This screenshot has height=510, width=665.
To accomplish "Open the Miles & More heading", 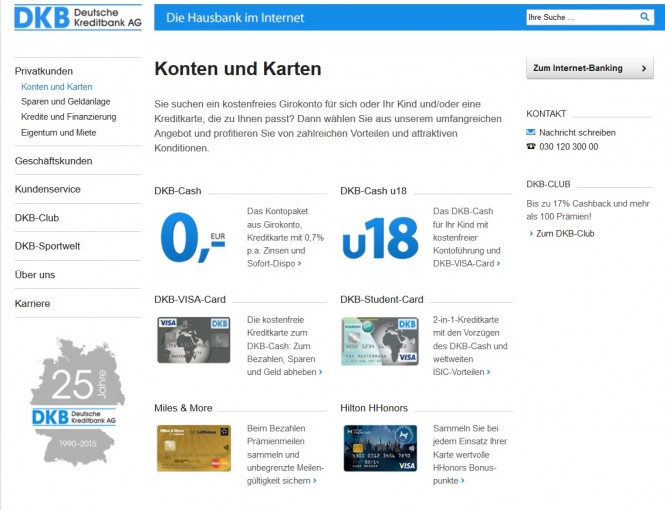I will coord(183,408).
